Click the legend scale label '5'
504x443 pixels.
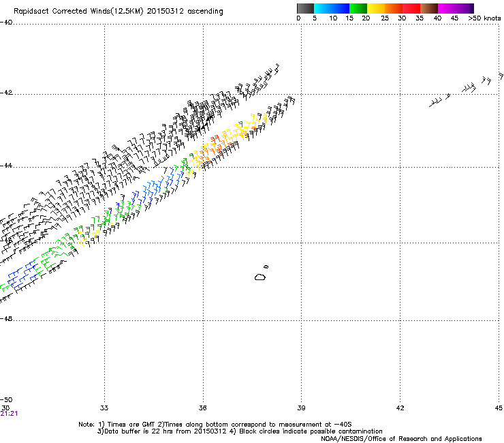(315, 18)
